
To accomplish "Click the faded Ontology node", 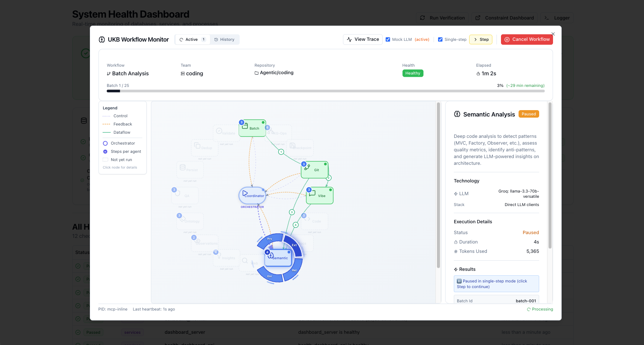I will (x=190, y=221).
